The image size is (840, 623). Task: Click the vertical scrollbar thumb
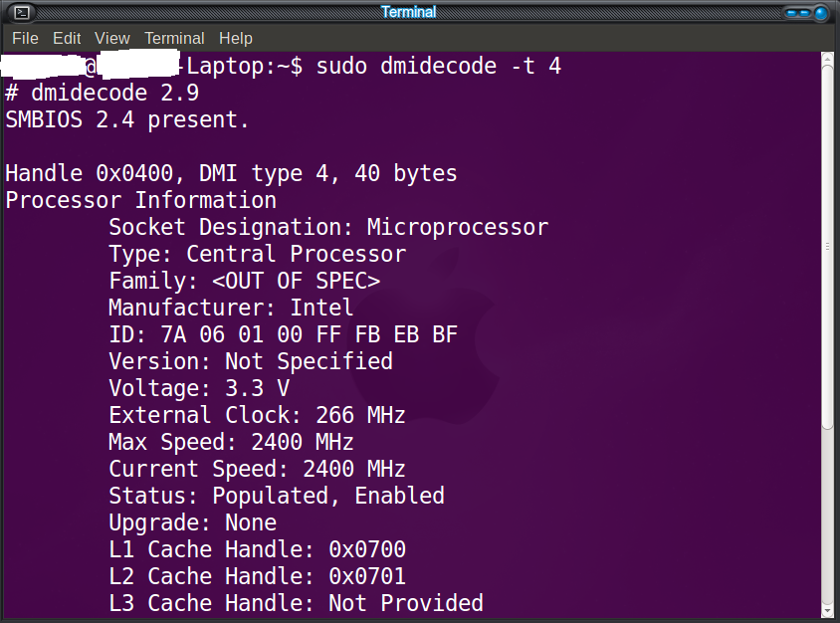pyautogui.click(x=827, y=249)
